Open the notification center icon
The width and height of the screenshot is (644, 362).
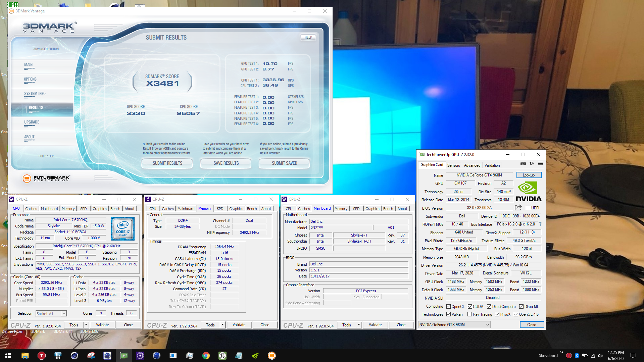tap(633, 356)
